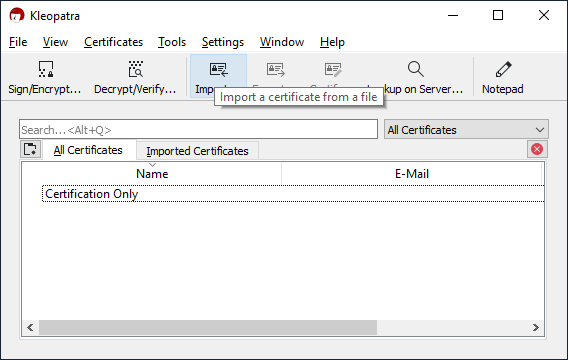Open the Notepad tool
The image size is (568, 360).
(503, 76)
